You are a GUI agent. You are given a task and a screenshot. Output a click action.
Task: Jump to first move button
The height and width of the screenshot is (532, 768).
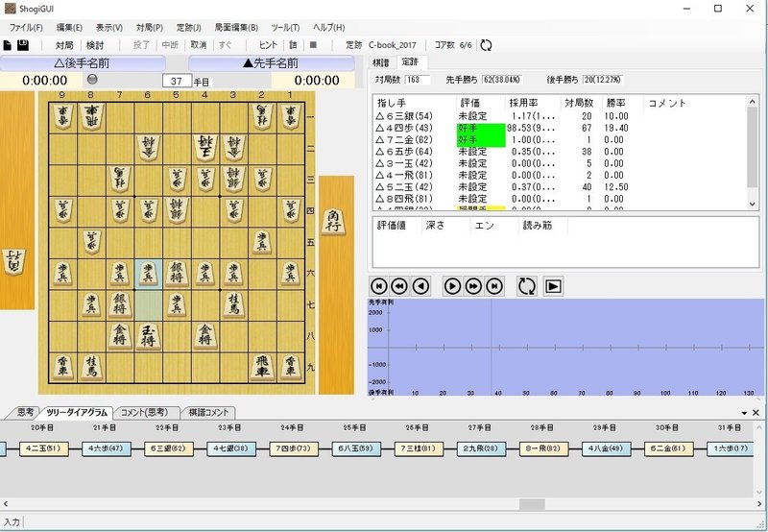click(379, 285)
